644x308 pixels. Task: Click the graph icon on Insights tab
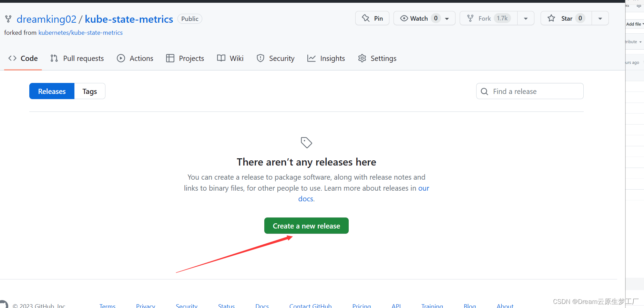pos(311,58)
